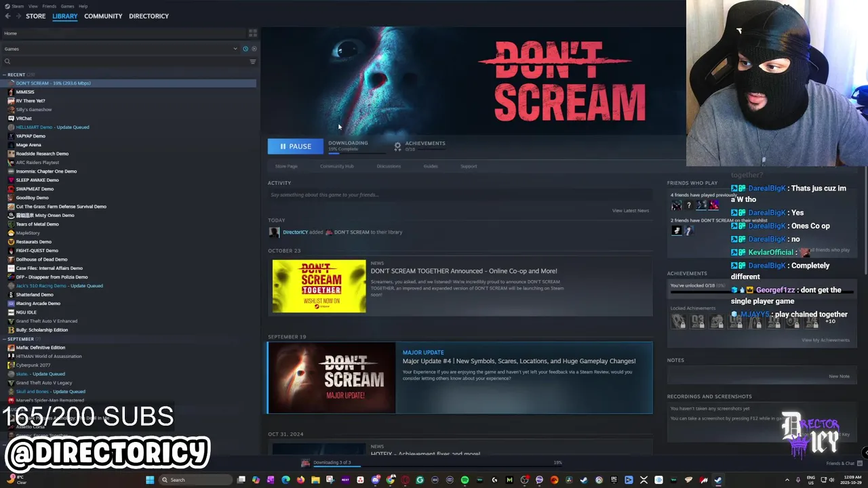The image size is (868, 488).
Task: Collapse the SEPTEMBER games section
Action: pyautogui.click(x=5, y=339)
